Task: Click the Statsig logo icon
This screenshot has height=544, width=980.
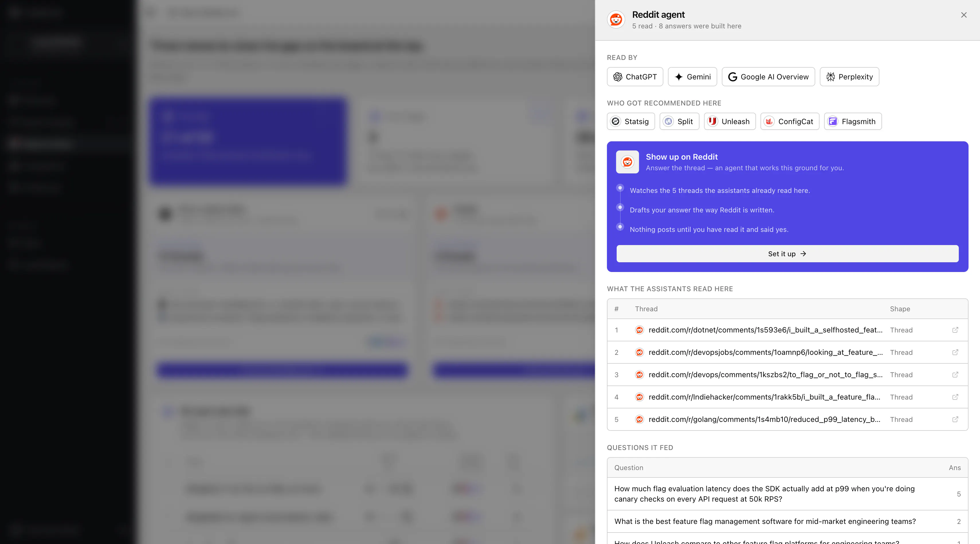Action: [x=616, y=121]
